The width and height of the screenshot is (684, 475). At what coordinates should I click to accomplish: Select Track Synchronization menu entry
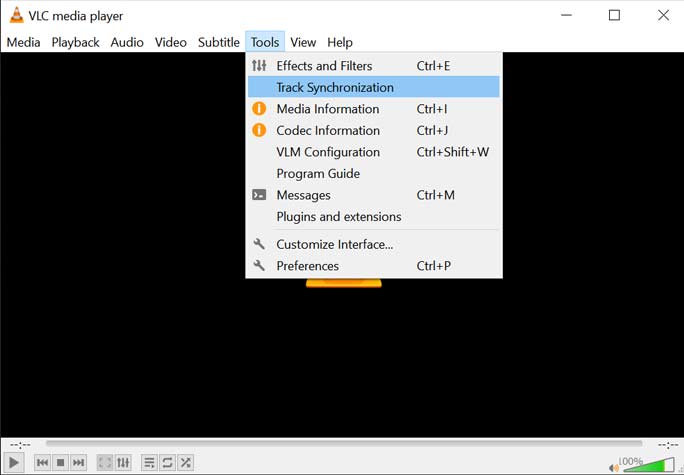coord(335,88)
